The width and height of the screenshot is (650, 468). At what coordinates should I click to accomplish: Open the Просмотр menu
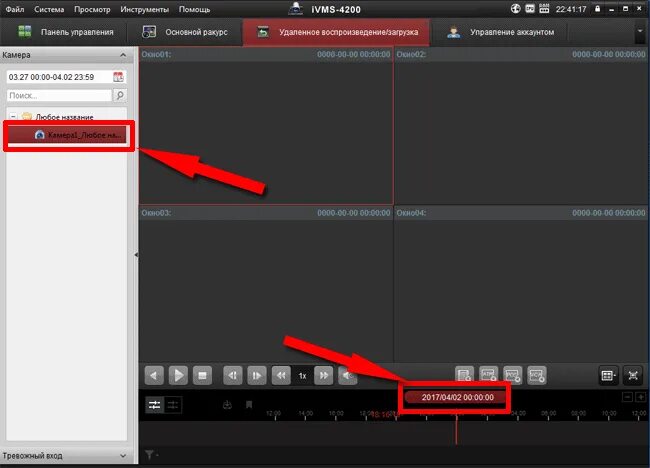tap(92, 9)
